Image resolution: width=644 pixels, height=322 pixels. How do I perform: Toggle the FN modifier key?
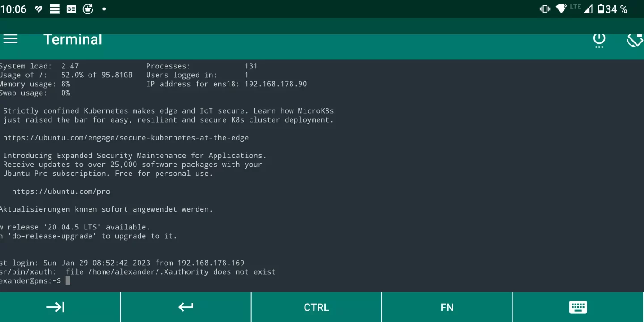click(x=447, y=307)
